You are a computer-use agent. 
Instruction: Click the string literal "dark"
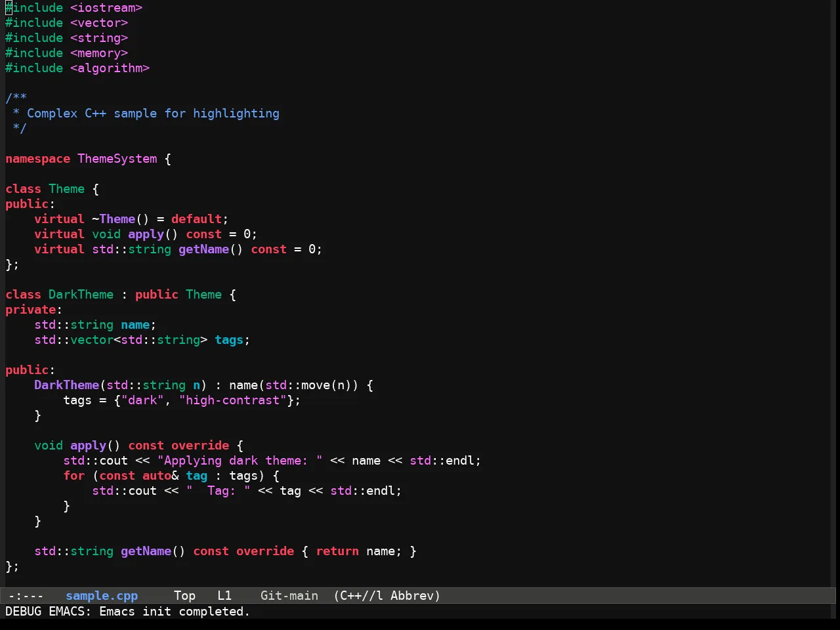[142, 400]
